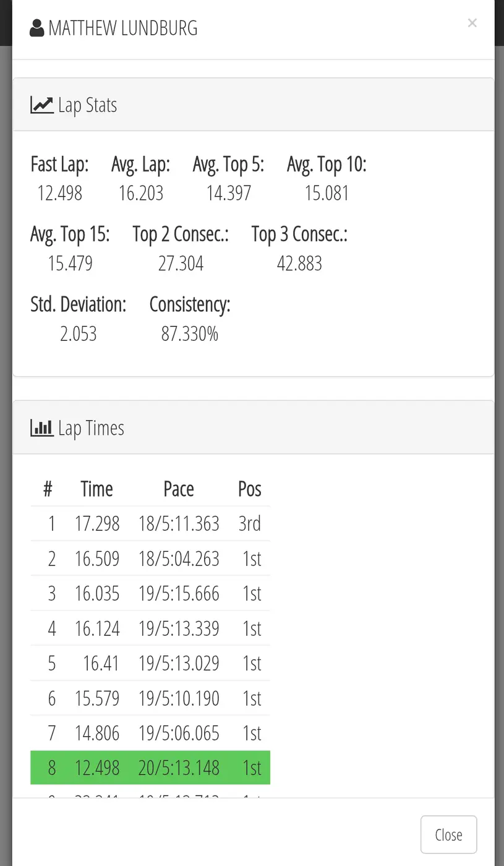The width and height of the screenshot is (504, 866).
Task: Select highlighted green lap 8 row
Action: pyautogui.click(x=150, y=768)
